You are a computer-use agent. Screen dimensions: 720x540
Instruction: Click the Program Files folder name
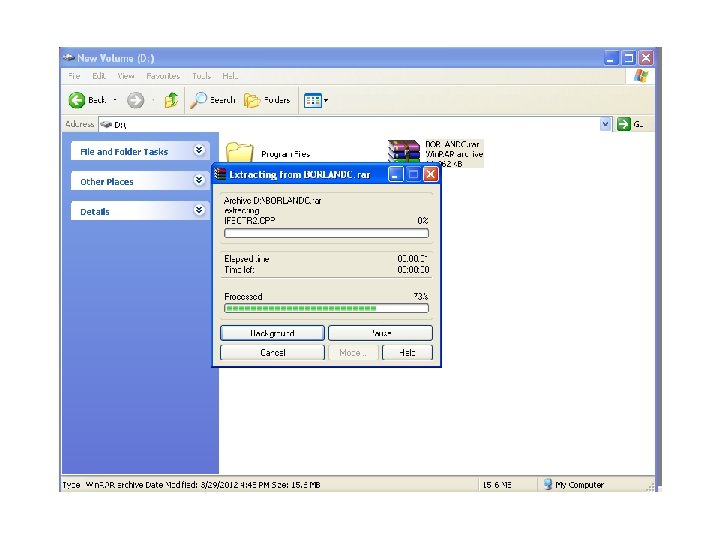pos(285,154)
